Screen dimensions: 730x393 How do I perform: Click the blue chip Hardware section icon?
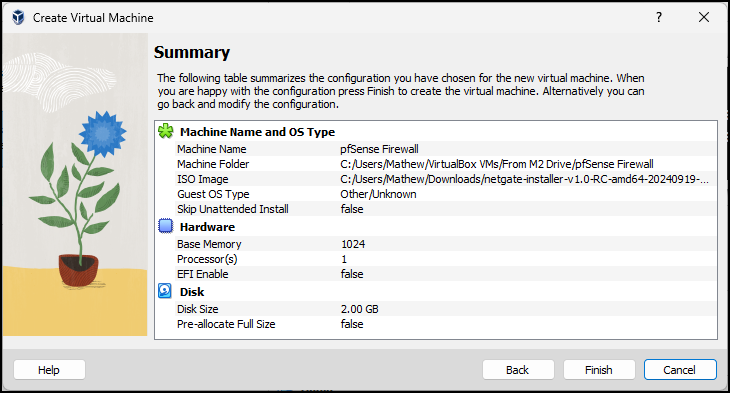click(165, 226)
